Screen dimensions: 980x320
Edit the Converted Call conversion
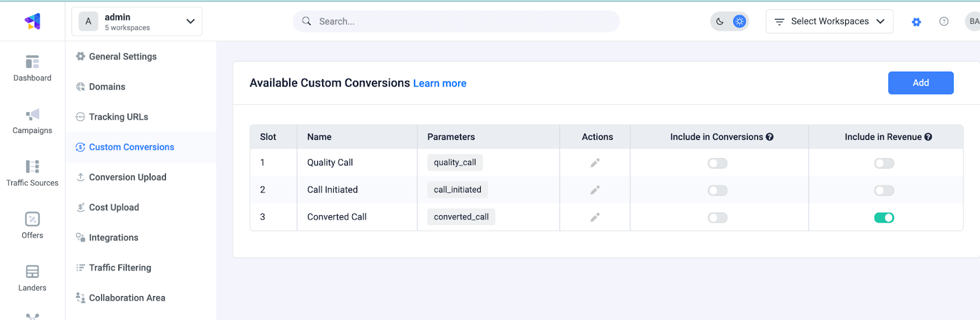click(x=595, y=217)
